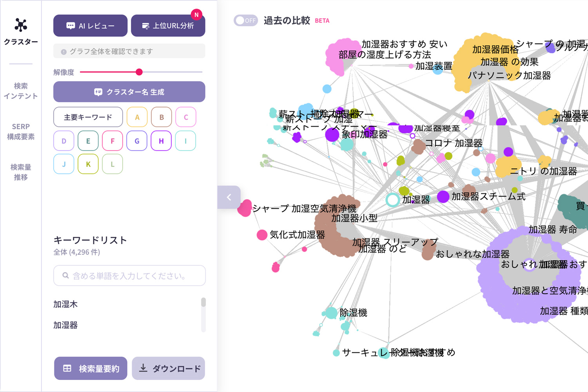Click the 解像度 slider handle
This screenshot has width=588, height=392.
pyautogui.click(x=139, y=72)
